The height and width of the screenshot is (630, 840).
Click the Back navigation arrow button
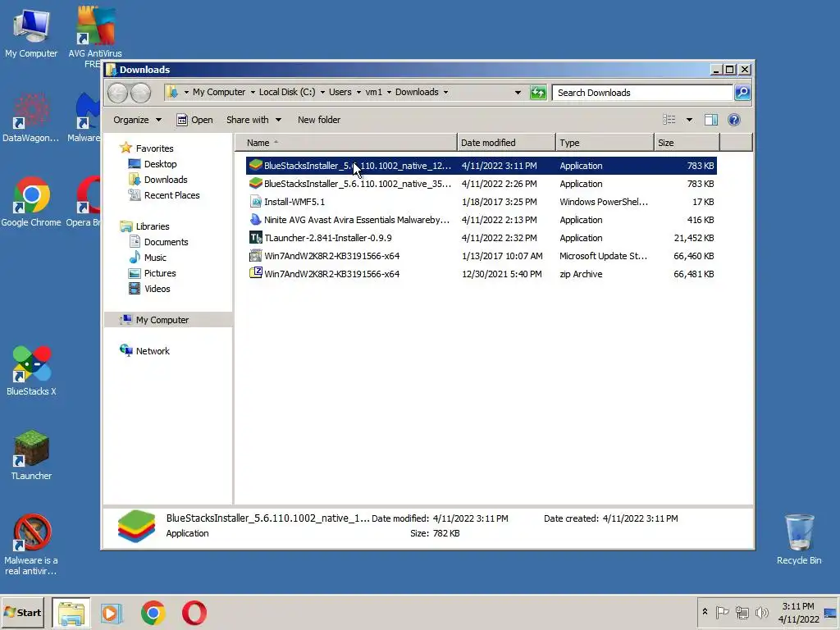117,93
